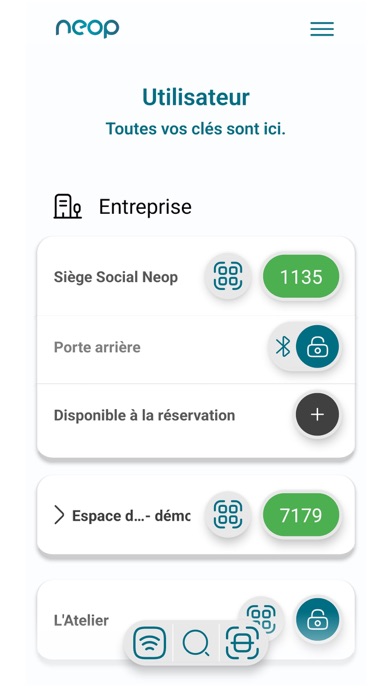392x696 pixels.
Task: Select the Siège Social Neop row
Action: tap(196, 277)
